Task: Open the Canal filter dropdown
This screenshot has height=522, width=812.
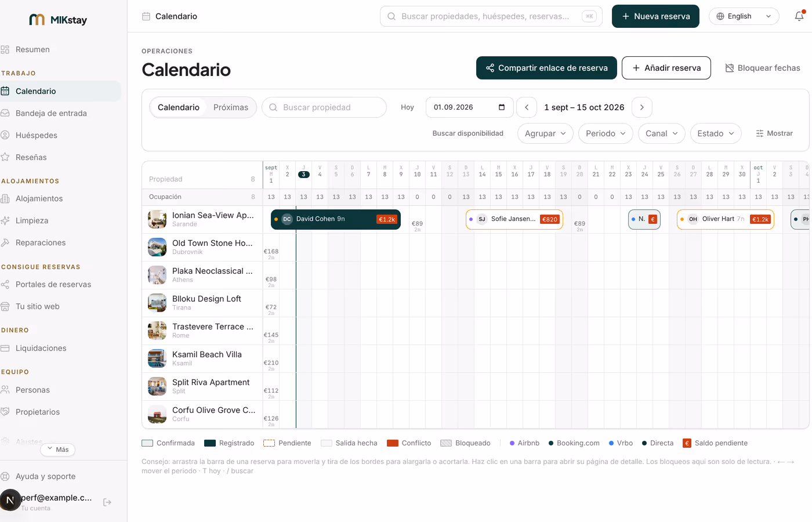Action: [x=662, y=133]
